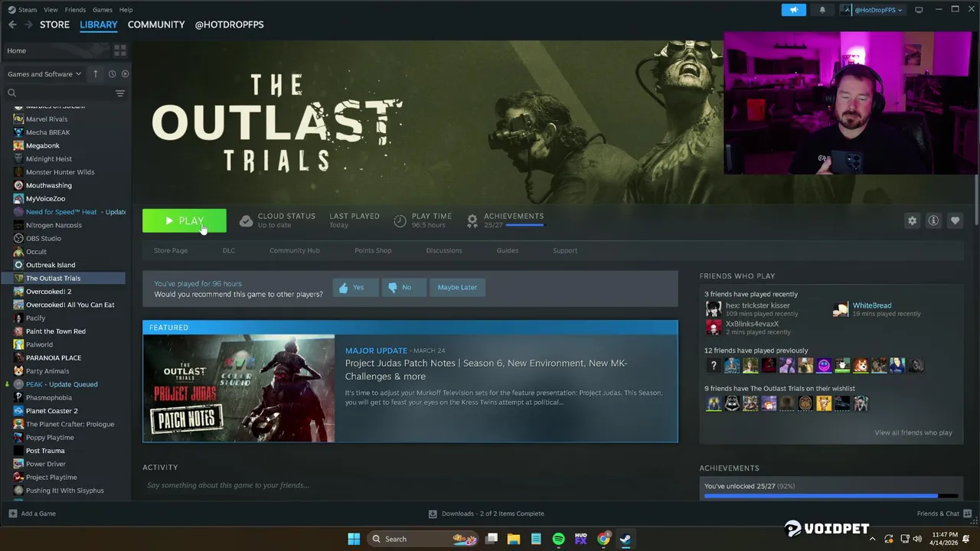Select Palworld in the library list
The image size is (980, 551).
click(x=39, y=344)
